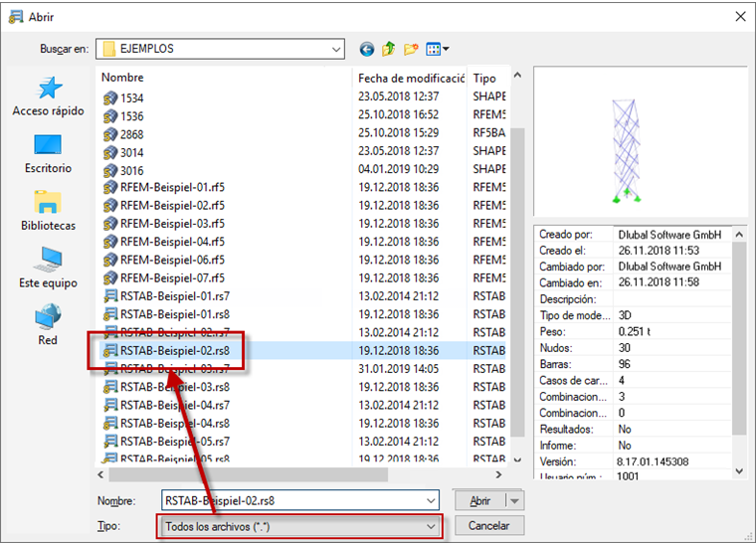756x546 pixels.
Task: Select RFEM-Beispiel-04.rf5 file icon
Action: (110, 242)
